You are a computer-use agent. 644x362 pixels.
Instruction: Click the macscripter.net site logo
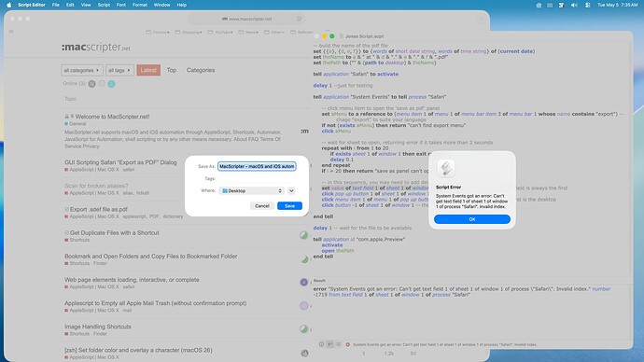pyautogui.click(x=96, y=48)
